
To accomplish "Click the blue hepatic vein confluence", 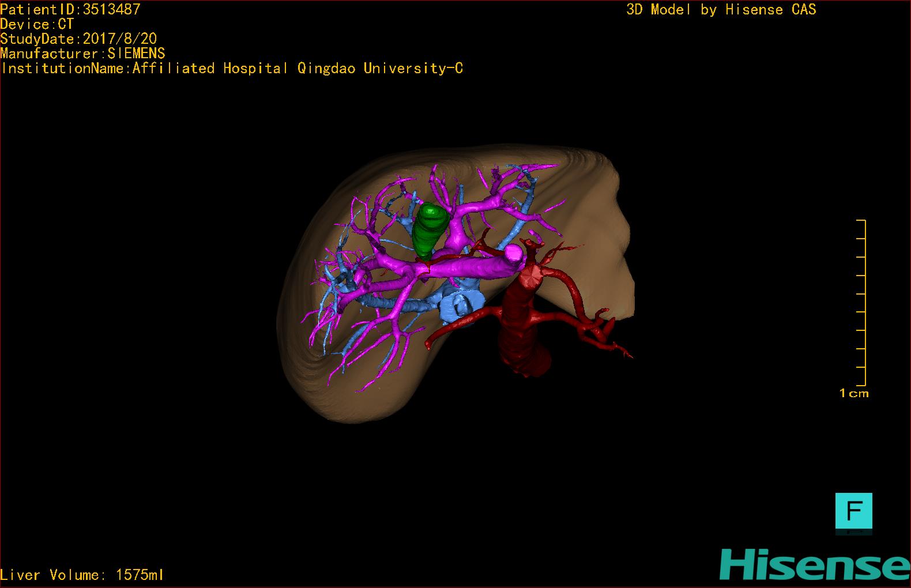I will pos(461,306).
